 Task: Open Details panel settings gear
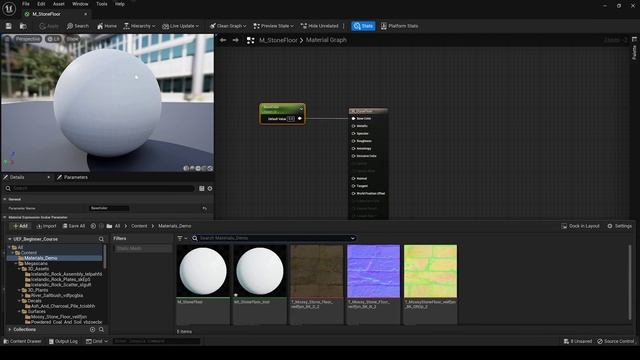tap(210, 189)
